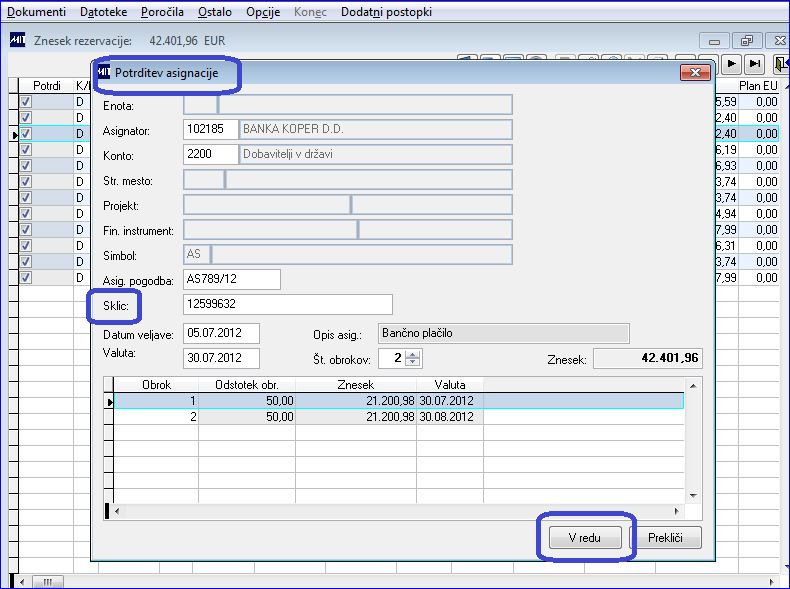This screenshot has height=589, width=790.
Task: Go to next record arrow icon
Action: (731, 64)
